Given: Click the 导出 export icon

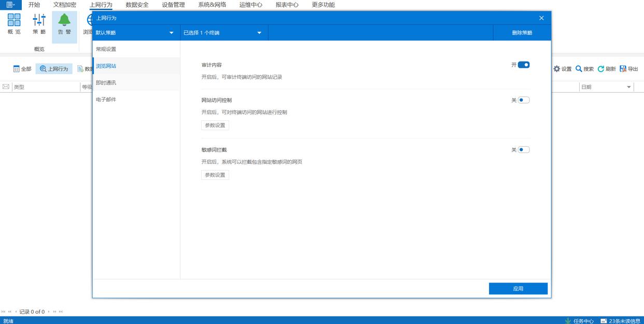Looking at the screenshot, I should (x=623, y=69).
